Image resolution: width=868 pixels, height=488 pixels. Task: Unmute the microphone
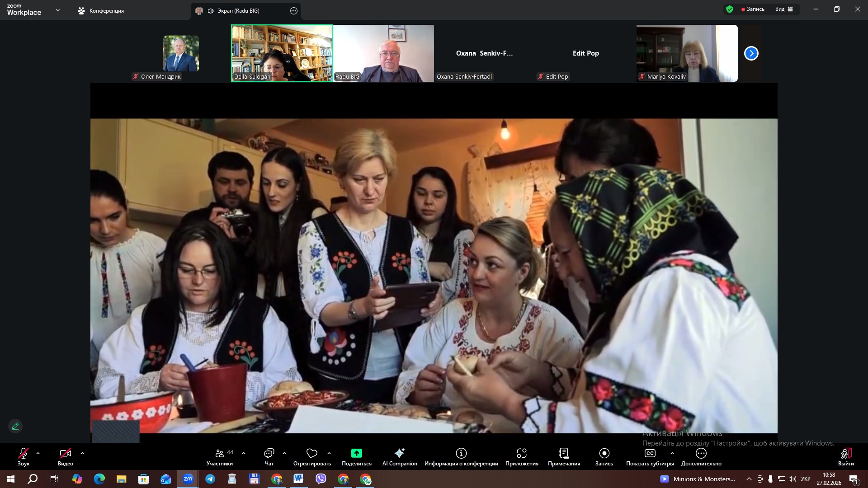[x=24, y=456]
